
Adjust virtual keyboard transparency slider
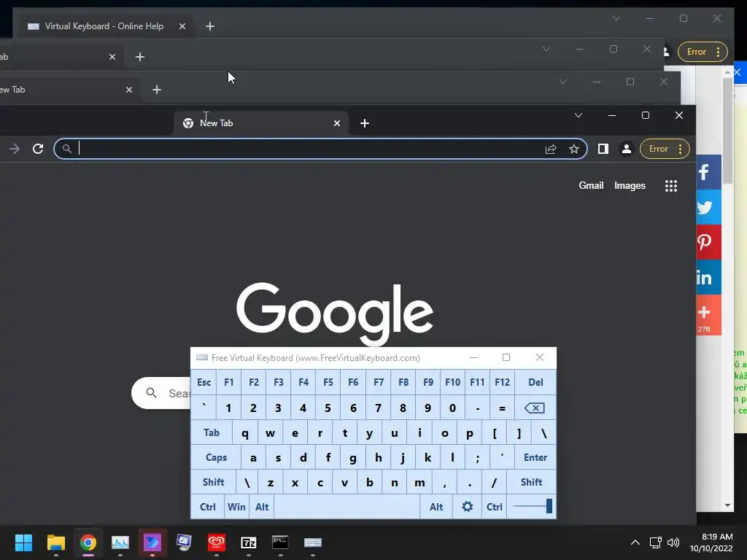[532, 506]
